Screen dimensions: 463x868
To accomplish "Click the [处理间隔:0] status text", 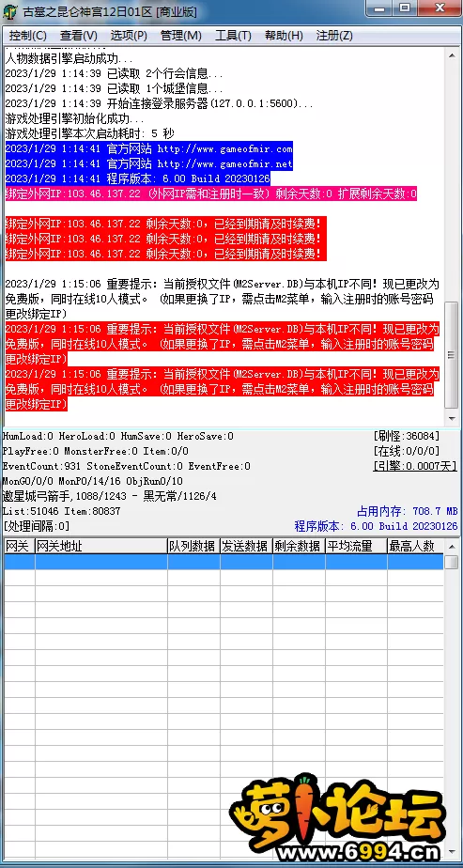I will click(x=37, y=526).
